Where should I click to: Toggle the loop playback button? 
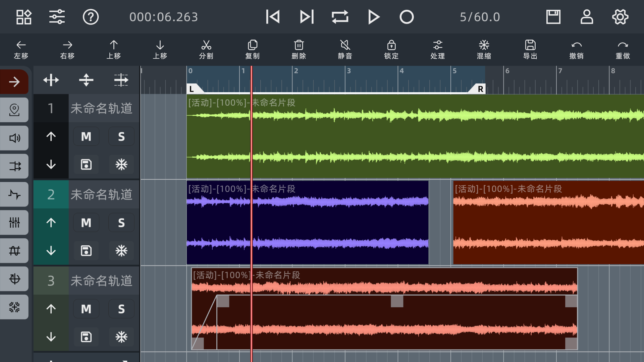(x=340, y=17)
